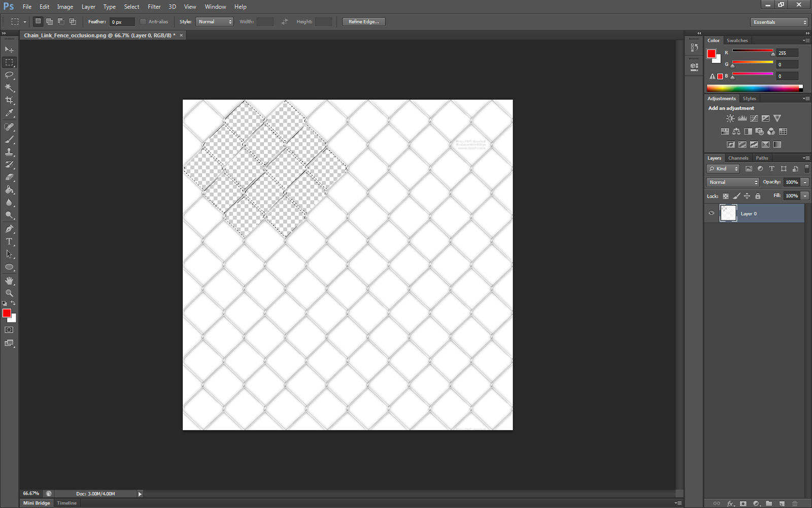
Task: Select the Hand tool
Action: coord(9,280)
